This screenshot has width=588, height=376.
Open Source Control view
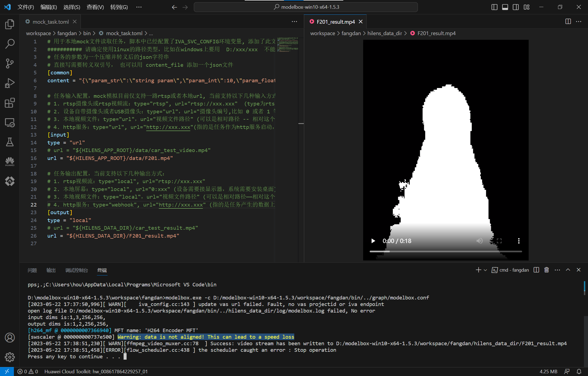pyautogui.click(x=10, y=63)
